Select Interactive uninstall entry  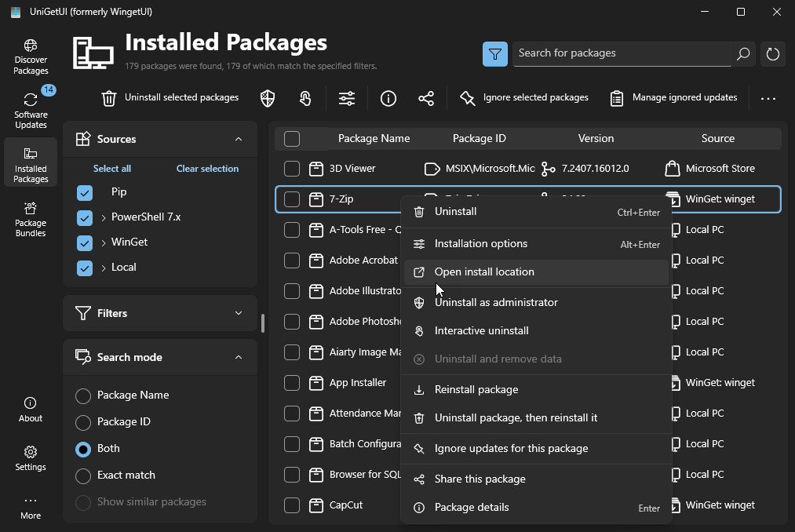point(537,331)
